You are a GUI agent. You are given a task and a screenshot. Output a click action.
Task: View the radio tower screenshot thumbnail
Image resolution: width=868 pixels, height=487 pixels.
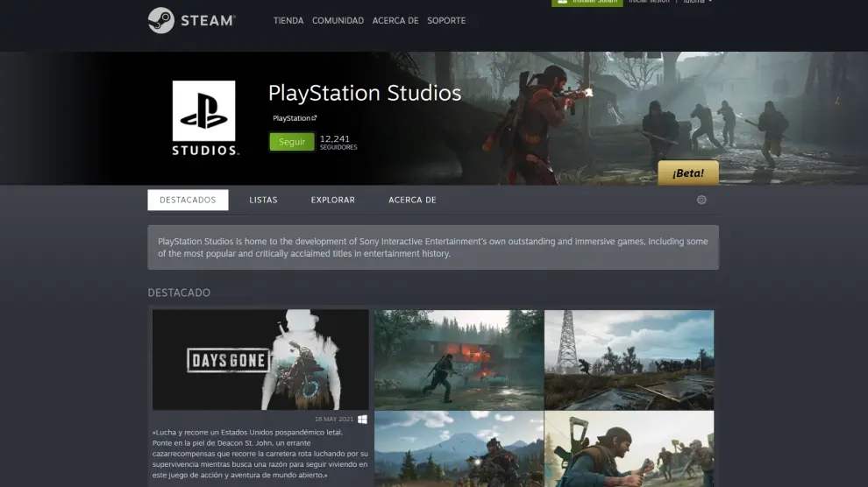(x=629, y=359)
